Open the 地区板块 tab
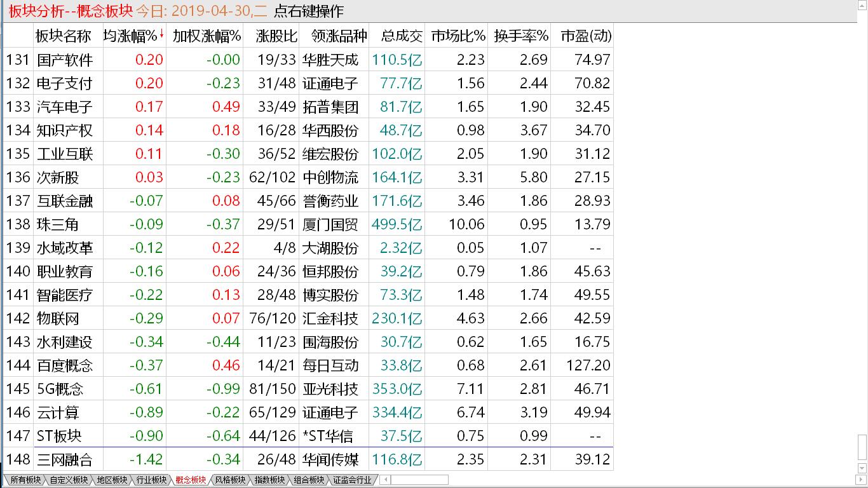The image size is (868, 488). click(112, 480)
